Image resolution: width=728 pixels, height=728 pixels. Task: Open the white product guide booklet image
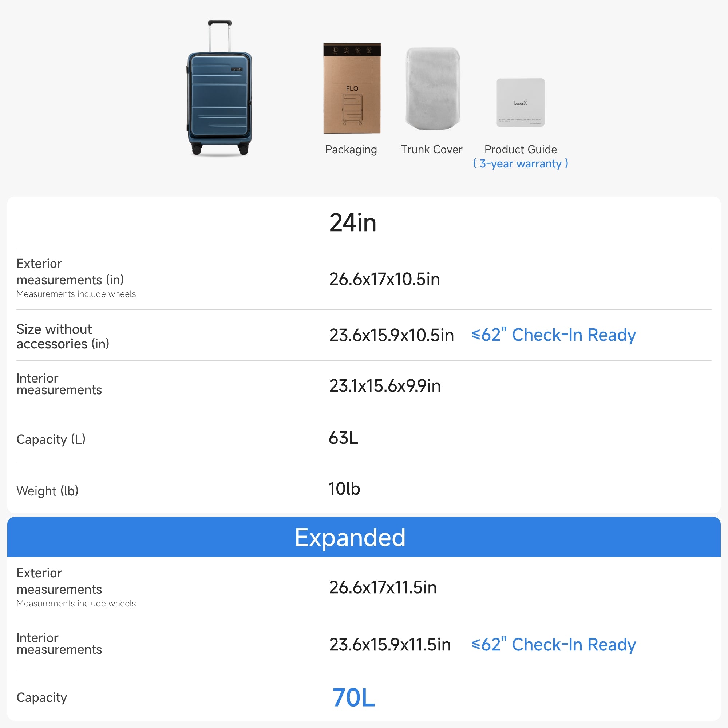tap(521, 103)
